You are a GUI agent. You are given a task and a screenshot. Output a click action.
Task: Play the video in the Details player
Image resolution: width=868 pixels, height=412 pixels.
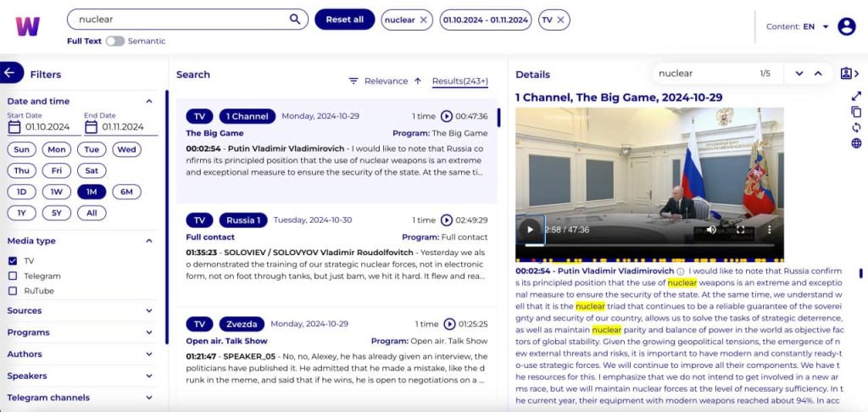531,229
